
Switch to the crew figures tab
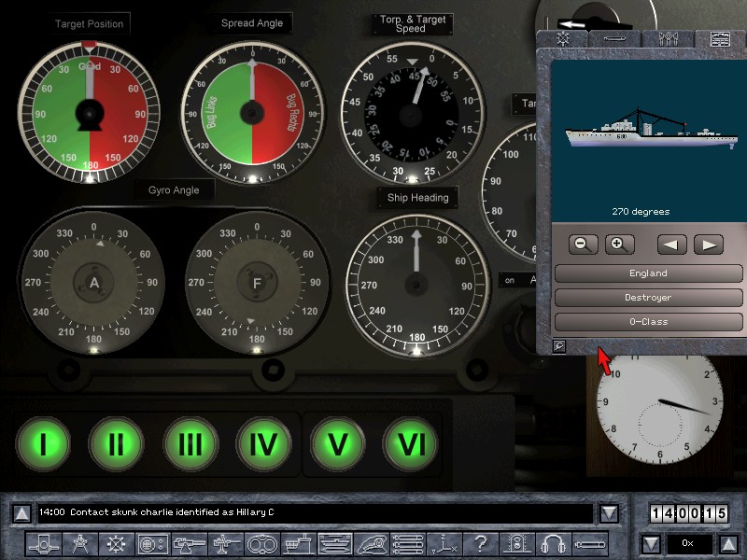[x=668, y=39]
